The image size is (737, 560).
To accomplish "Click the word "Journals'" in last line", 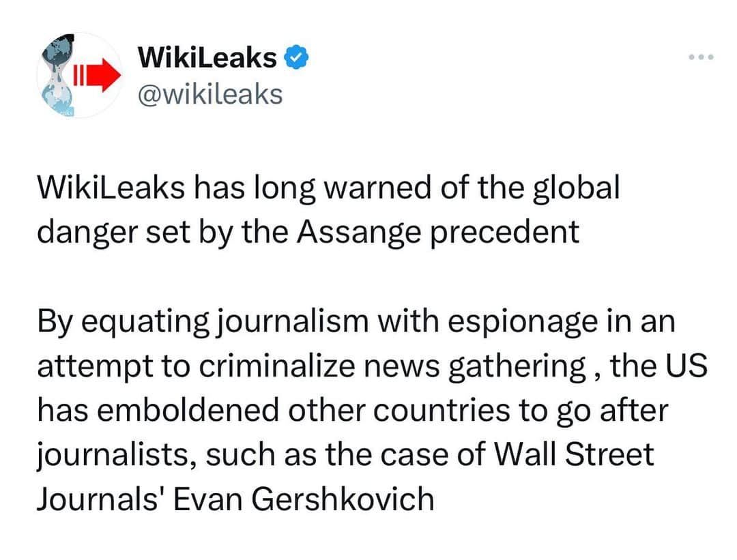I will [x=98, y=499].
